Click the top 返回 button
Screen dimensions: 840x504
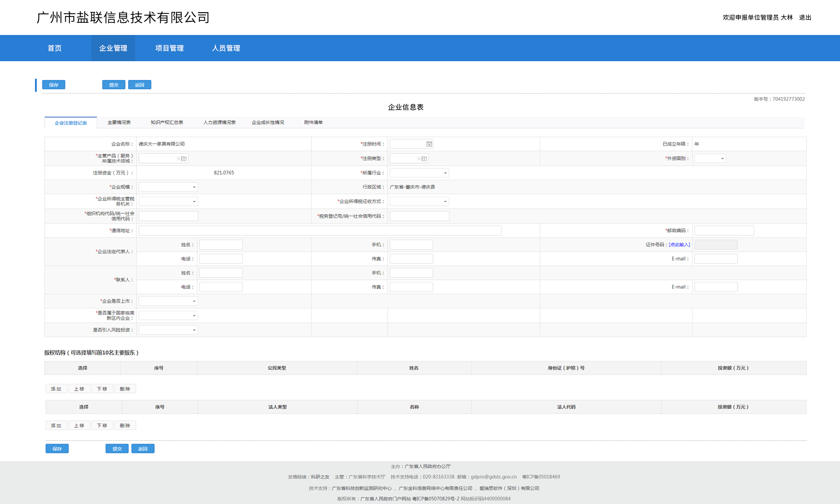(140, 85)
